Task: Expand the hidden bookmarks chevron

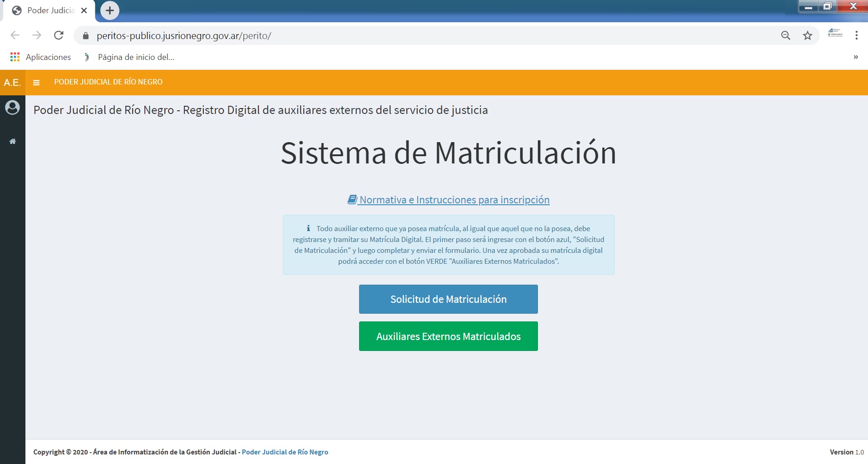Action: (x=856, y=57)
